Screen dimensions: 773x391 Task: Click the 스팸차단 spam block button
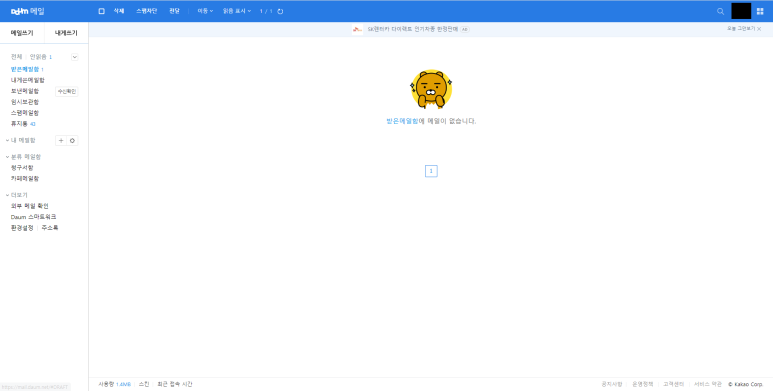[x=146, y=11]
